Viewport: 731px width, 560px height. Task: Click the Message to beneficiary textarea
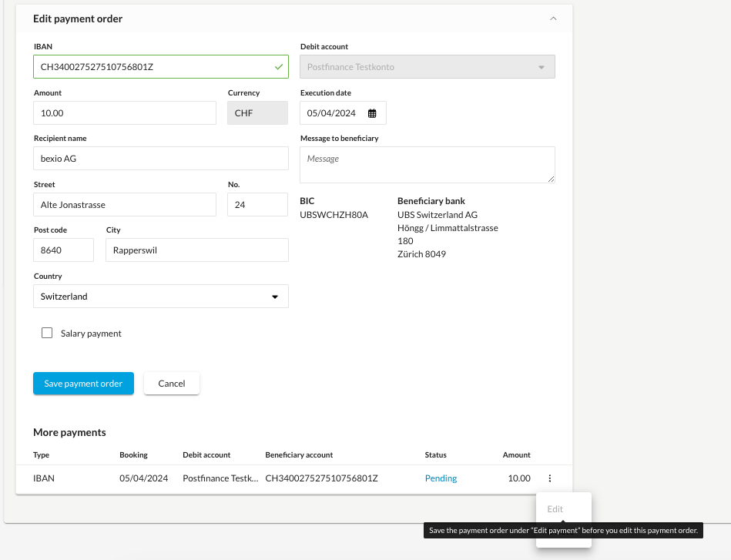pos(428,165)
